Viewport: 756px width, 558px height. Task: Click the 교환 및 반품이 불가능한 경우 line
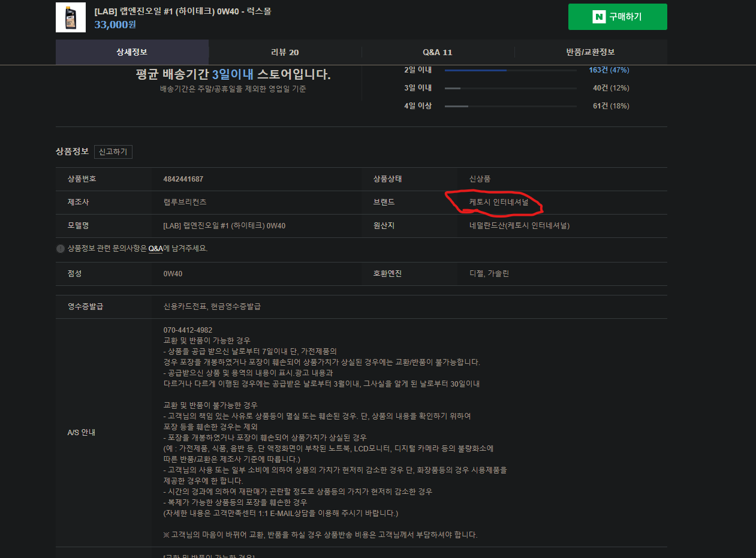click(210, 406)
